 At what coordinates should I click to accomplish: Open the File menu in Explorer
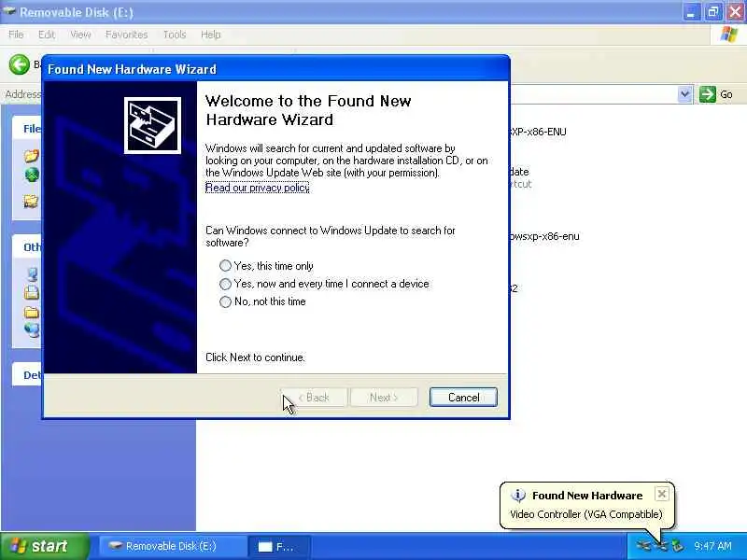(16, 35)
